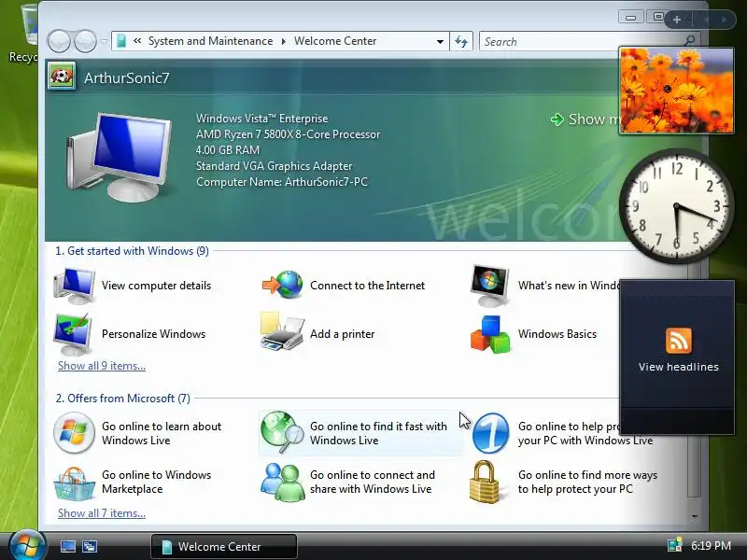The width and height of the screenshot is (747, 560).
Task: Expand the breadcrumb overflow double chevron
Action: 137,41
